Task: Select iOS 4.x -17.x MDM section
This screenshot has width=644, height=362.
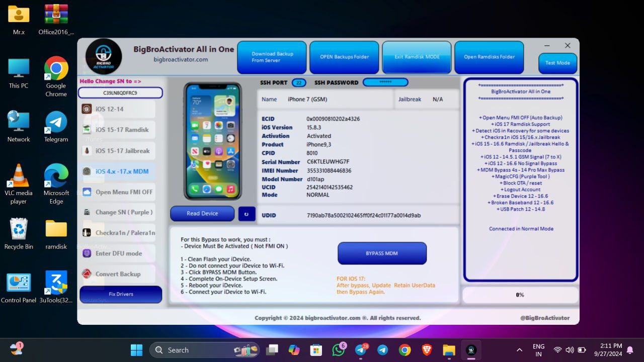Action: point(117,171)
